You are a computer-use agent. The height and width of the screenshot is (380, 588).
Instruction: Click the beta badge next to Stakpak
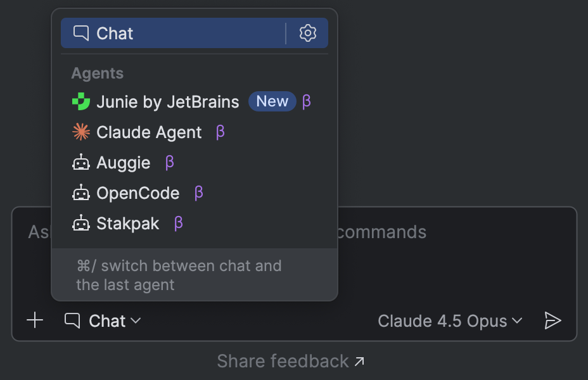coord(177,223)
